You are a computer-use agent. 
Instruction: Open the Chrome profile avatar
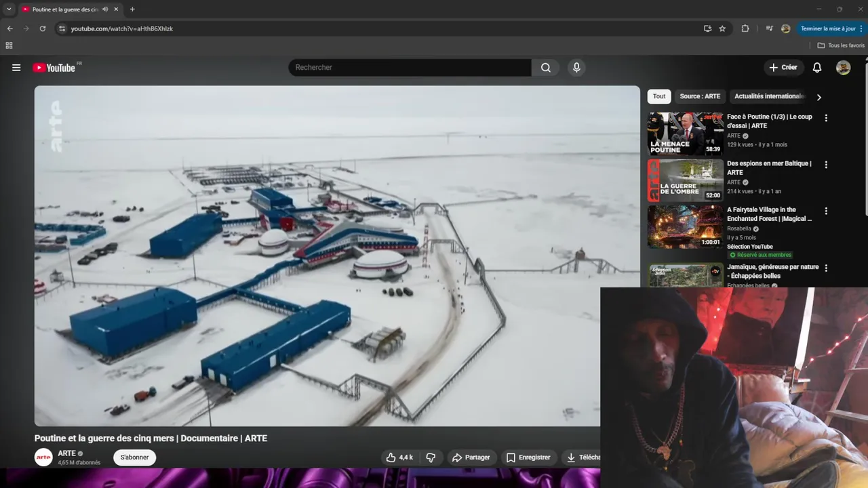point(785,28)
